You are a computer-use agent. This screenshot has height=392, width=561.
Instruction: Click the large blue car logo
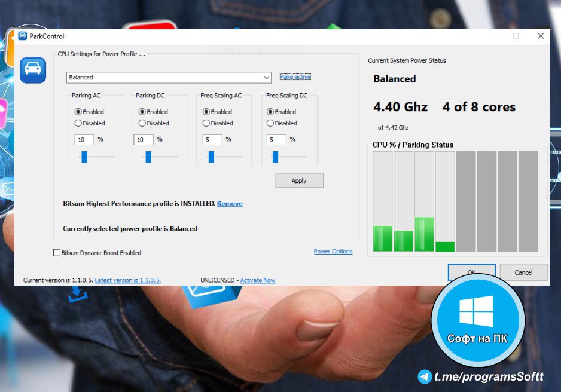click(33, 70)
